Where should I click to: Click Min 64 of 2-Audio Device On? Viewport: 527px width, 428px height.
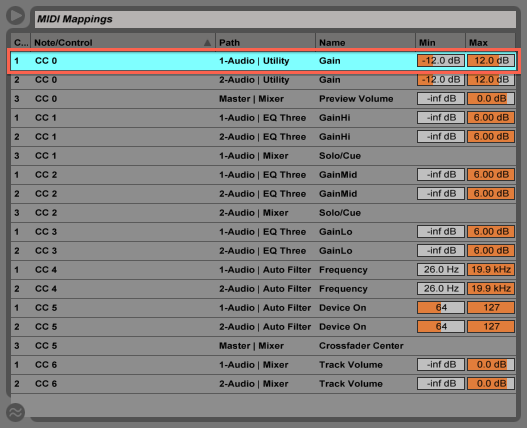click(x=441, y=326)
